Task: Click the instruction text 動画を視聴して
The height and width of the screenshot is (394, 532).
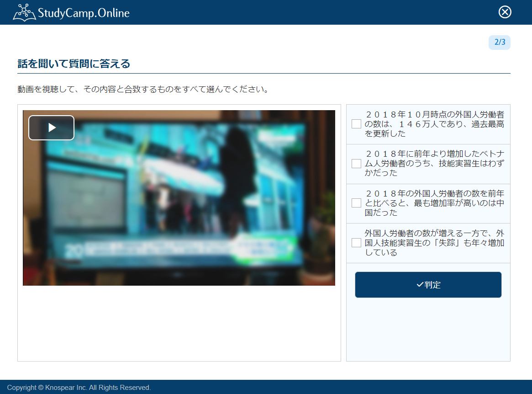Action: (142, 89)
